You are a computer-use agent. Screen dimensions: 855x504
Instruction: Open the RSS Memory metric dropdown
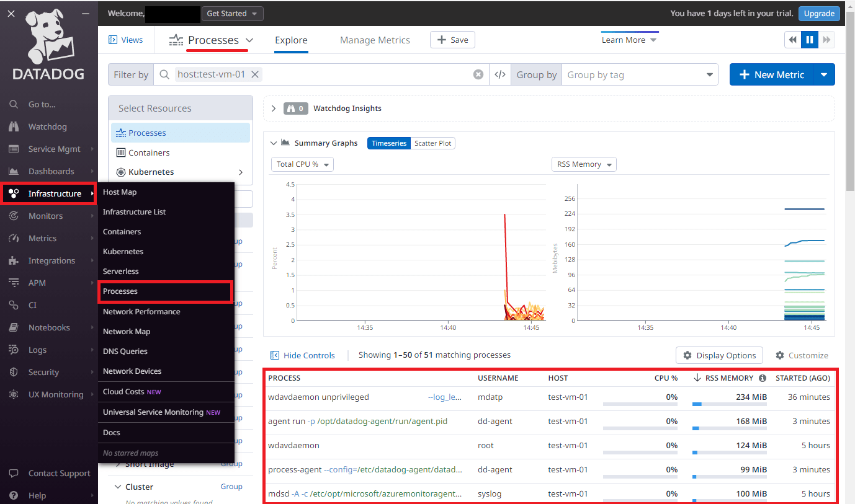click(x=584, y=164)
